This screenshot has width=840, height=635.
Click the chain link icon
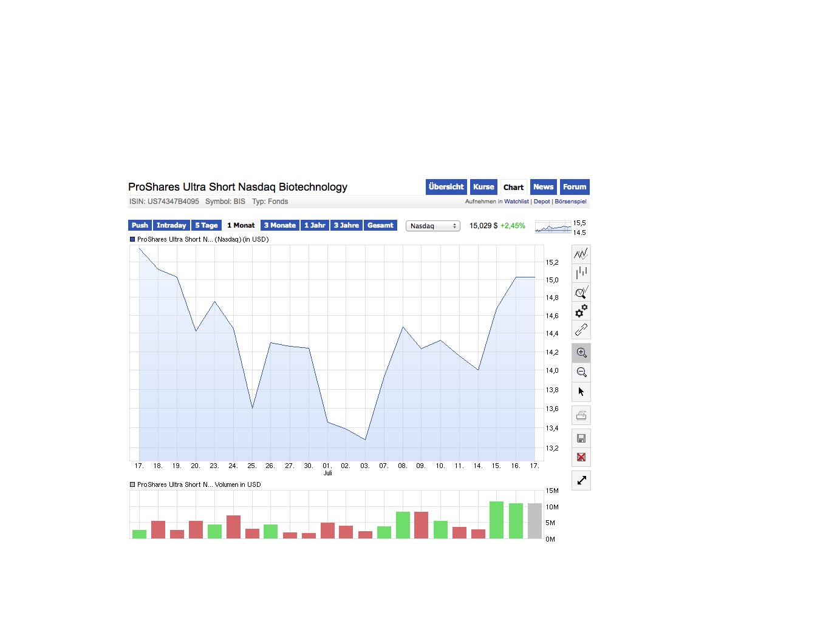581,330
